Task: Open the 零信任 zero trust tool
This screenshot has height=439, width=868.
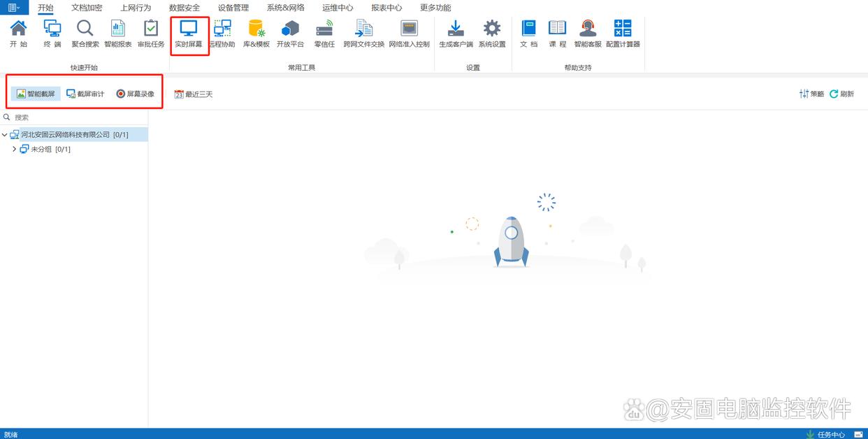Action: (324, 34)
